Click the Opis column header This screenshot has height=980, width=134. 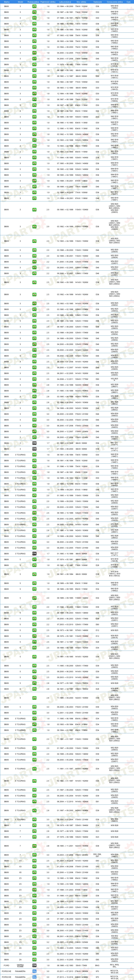point(129,2)
